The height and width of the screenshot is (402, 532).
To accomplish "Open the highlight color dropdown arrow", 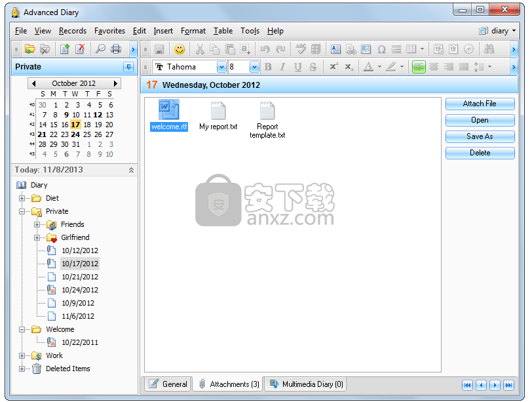I will (x=402, y=67).
